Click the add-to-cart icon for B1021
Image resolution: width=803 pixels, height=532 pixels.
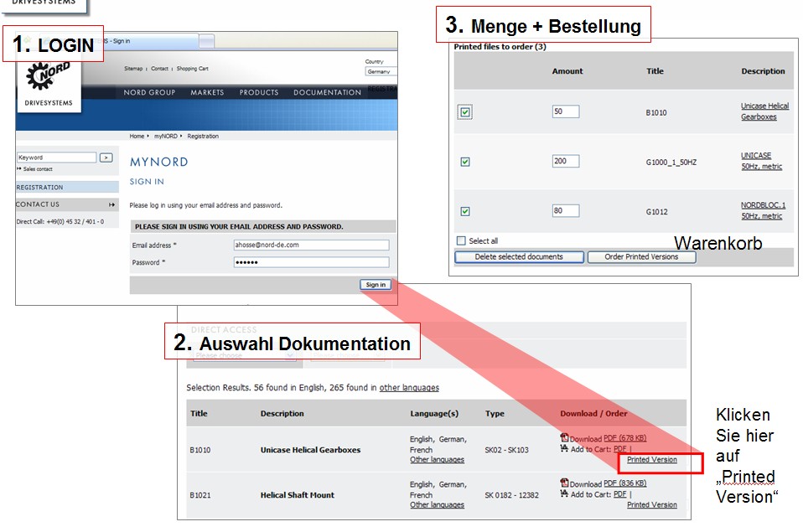pos(564,494)
